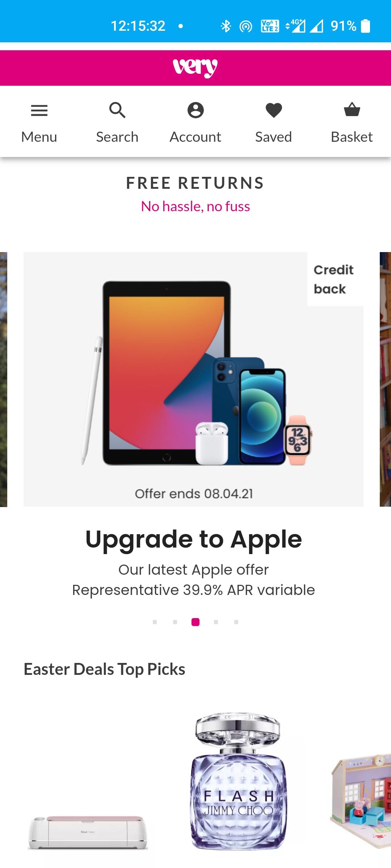Select the second carousel dot
The image size is (391, 868).
175,622
